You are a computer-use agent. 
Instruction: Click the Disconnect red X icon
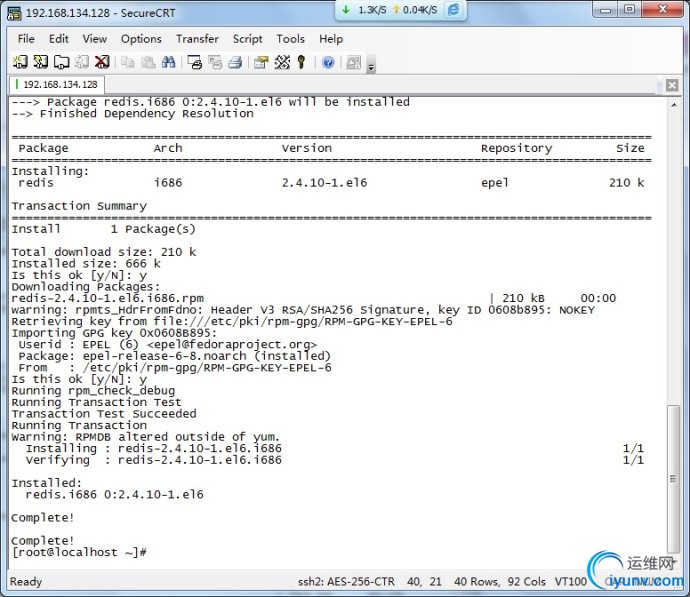point(102,62)
